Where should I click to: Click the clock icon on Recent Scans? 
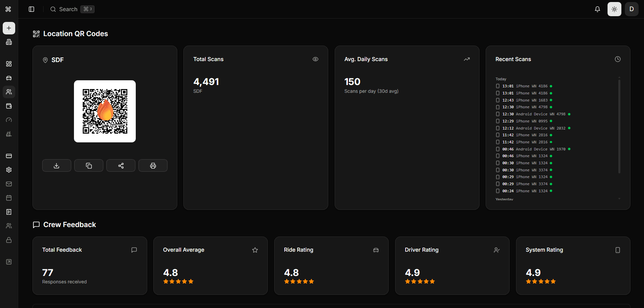tap(618, 59)
